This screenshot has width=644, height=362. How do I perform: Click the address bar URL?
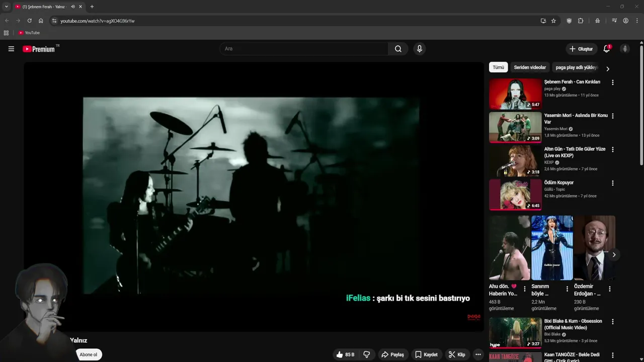click(98, 21)
